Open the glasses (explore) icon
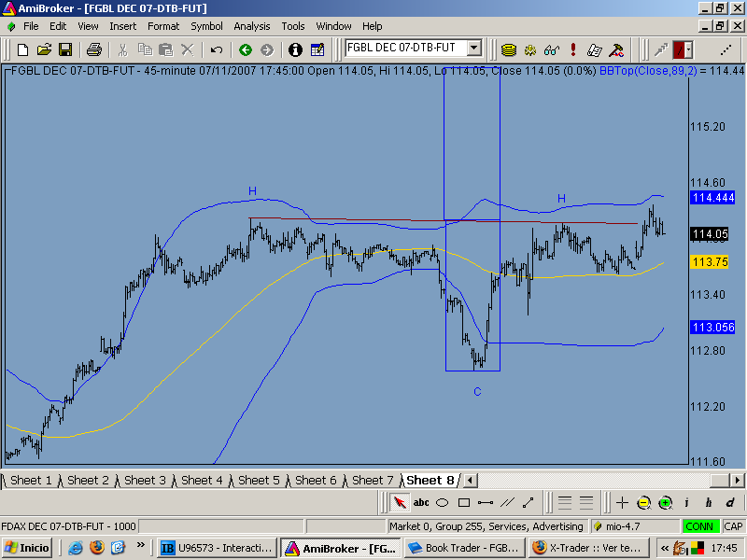This screenshot has height=560, width=747. pos(551,49)
